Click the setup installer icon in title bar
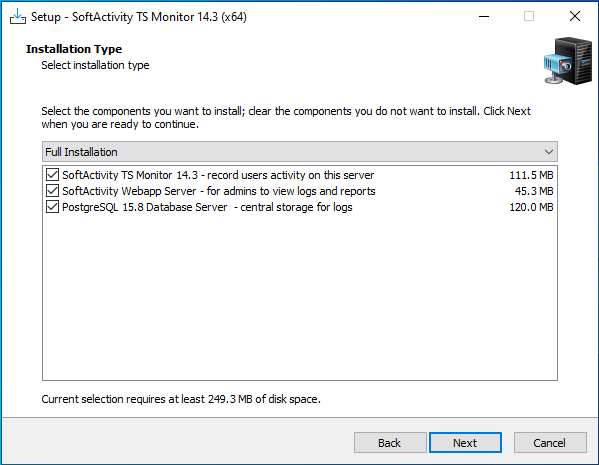The image size is (599, 465). click(18, 16)
